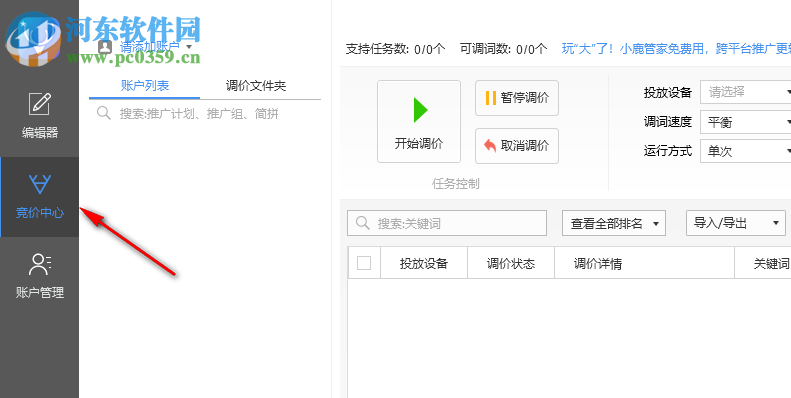Focus the 推广计划 search field
The width and height of the screenshot is (791, 398).
point(205,113)
